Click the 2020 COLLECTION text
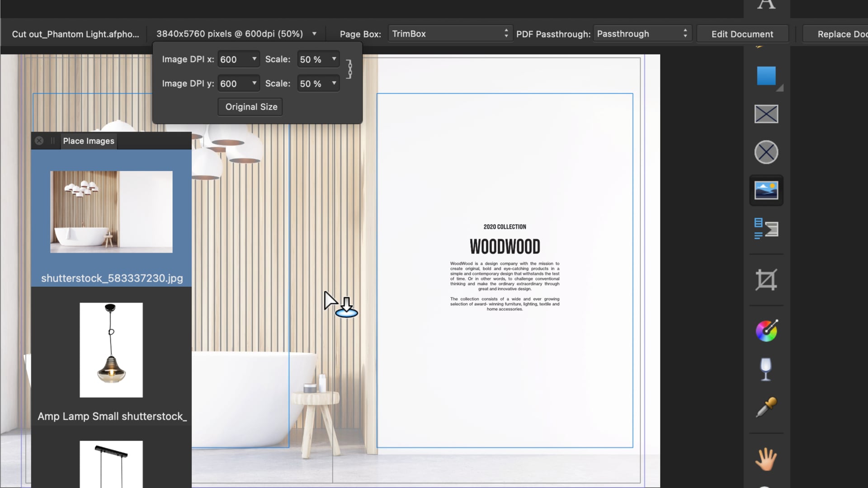Viewport: 868px width, 488px height. click(505, 227)
